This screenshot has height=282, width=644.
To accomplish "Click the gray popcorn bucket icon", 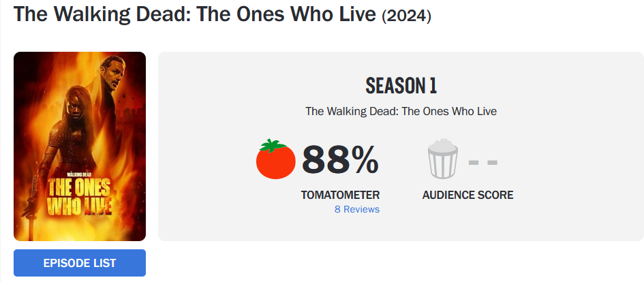I will point(443,159).
